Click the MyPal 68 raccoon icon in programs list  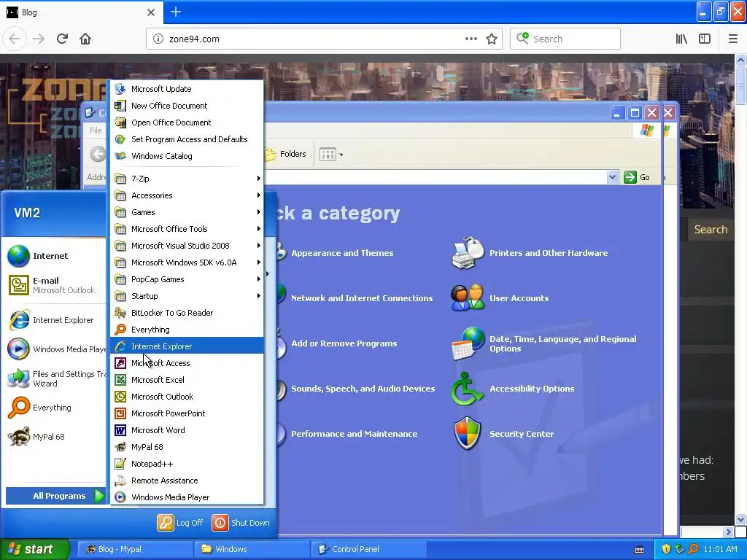click(120, 447)
